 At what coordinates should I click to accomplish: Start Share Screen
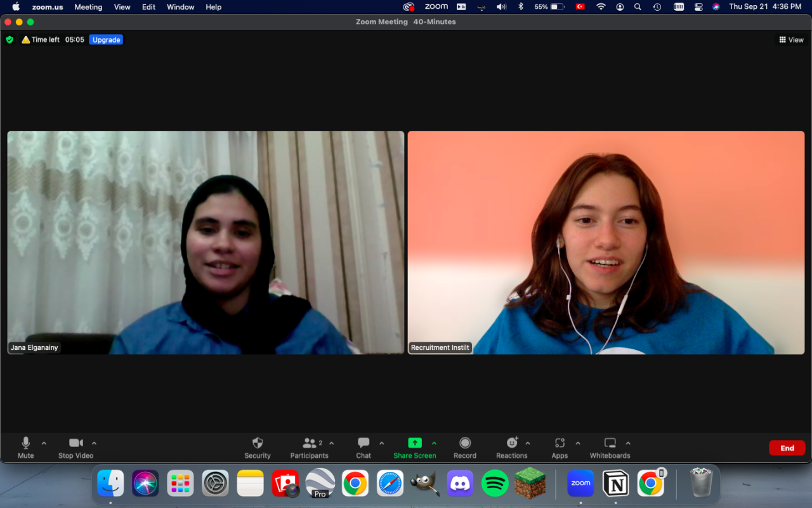(x=415, y=447)
